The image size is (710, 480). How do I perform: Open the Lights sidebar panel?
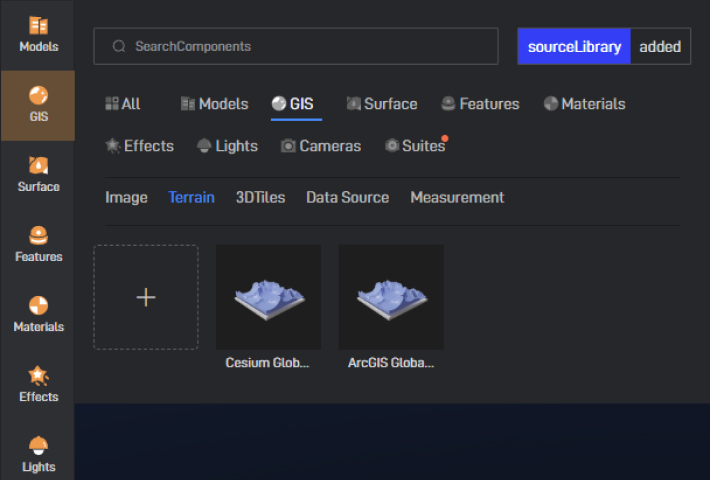[38, 455]
